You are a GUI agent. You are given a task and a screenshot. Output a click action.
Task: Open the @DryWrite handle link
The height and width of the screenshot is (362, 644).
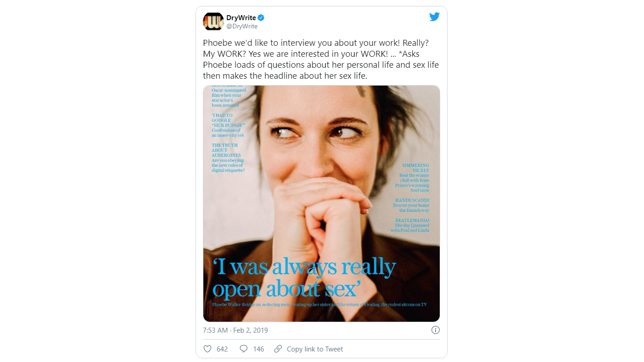pyautogui.click(x=242, y=27)
